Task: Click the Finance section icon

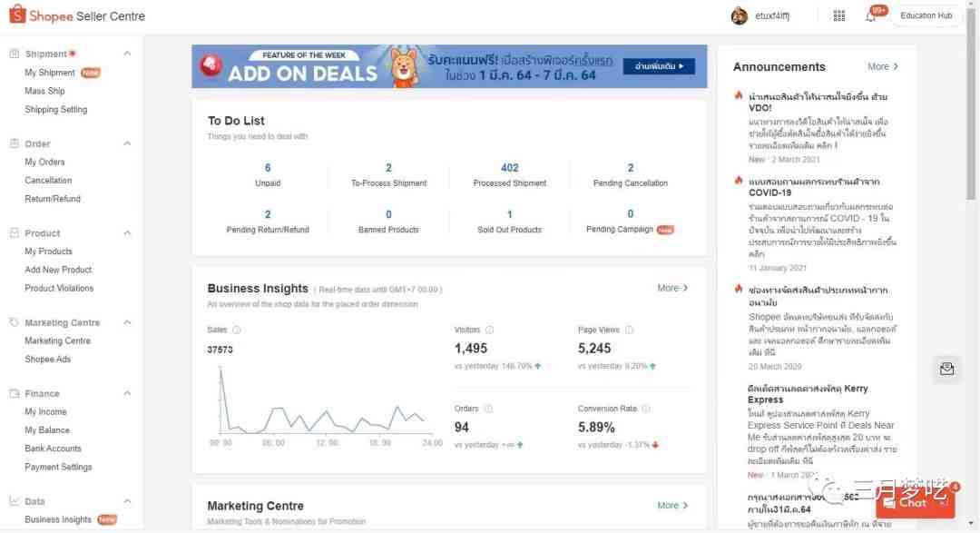Action: (x=15, y=393)
